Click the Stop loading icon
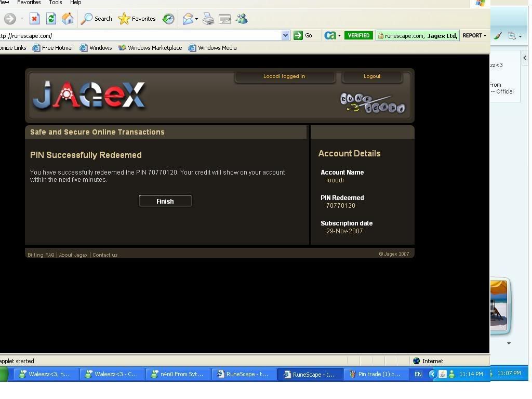Viewport: 532px width, 399px height. (x=34, y=18)
